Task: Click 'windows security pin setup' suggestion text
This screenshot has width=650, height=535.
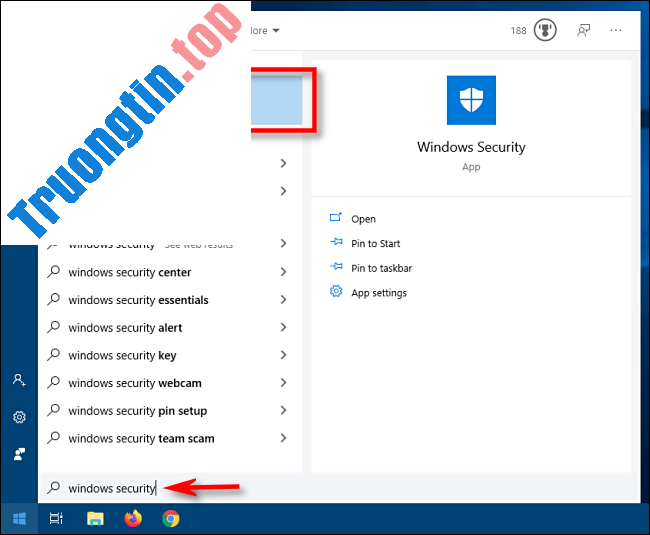Action: pyautogui.click(x=138, y=411)
